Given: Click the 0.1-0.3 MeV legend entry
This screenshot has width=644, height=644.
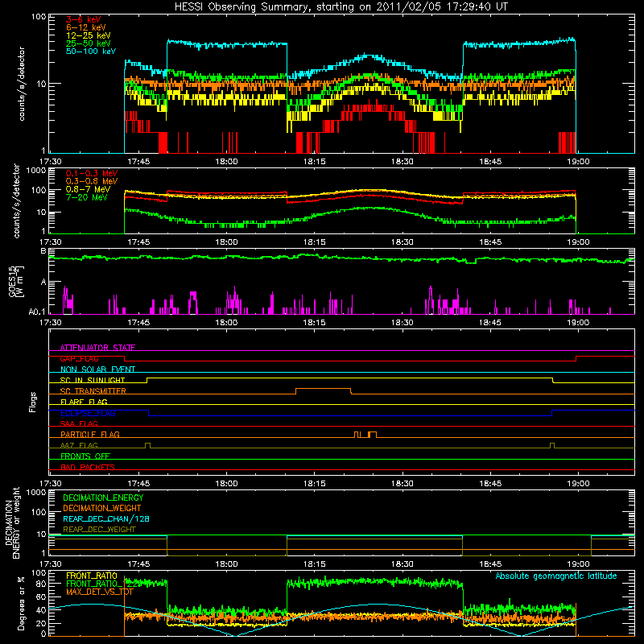Looking at the screenshot, I should click(x=92, y=173).
